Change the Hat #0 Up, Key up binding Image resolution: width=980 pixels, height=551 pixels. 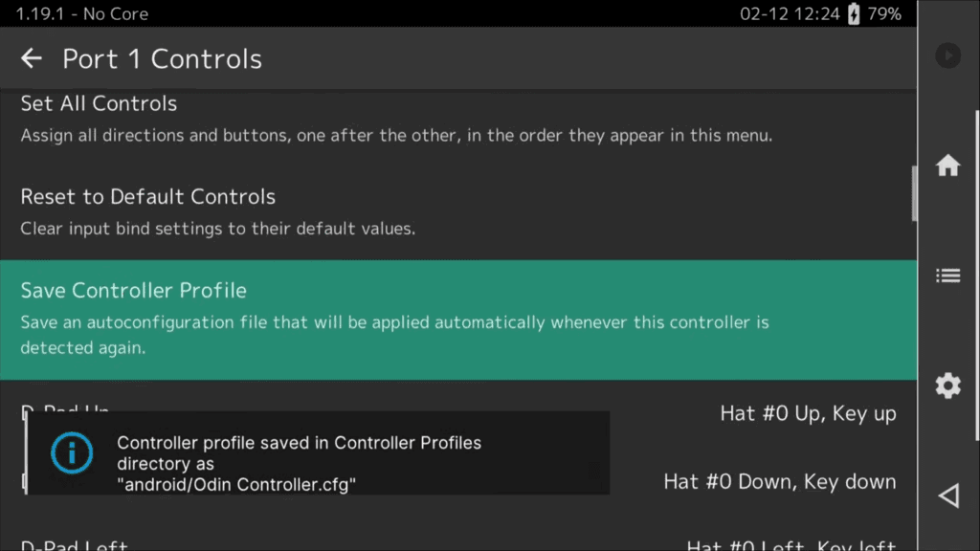click(x=807, y=413)
